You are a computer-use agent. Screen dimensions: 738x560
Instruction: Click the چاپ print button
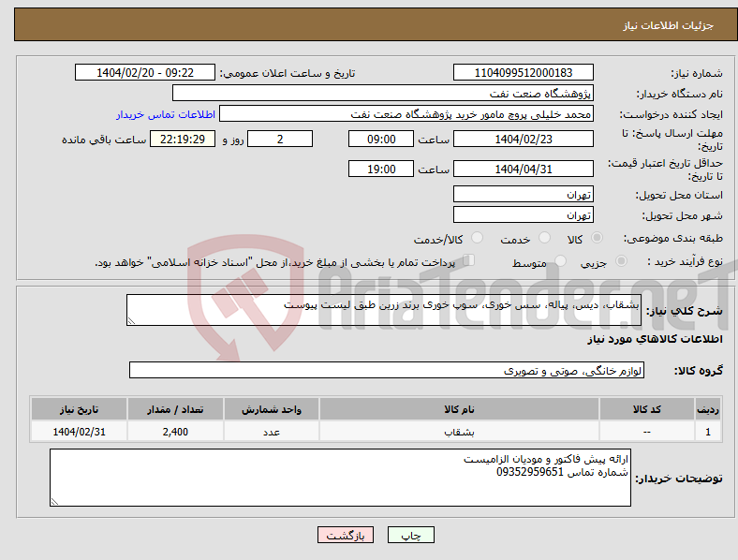click(x=411, y=535)
